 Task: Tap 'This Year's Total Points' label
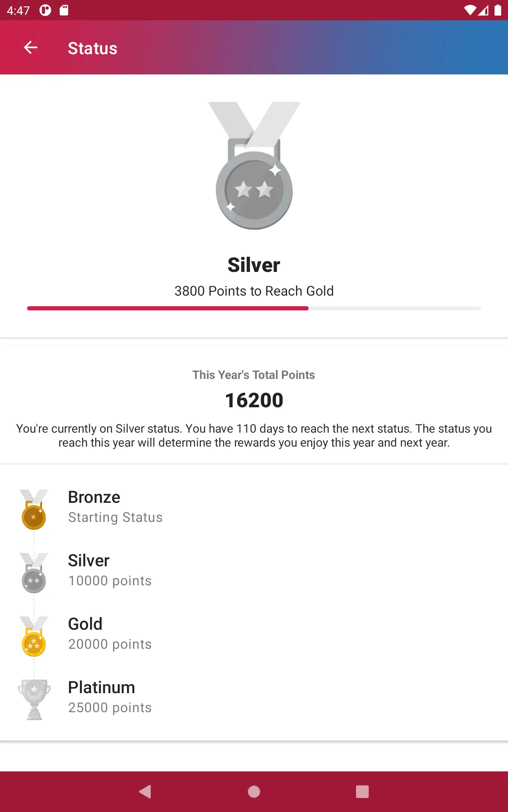tap(254, 375)
